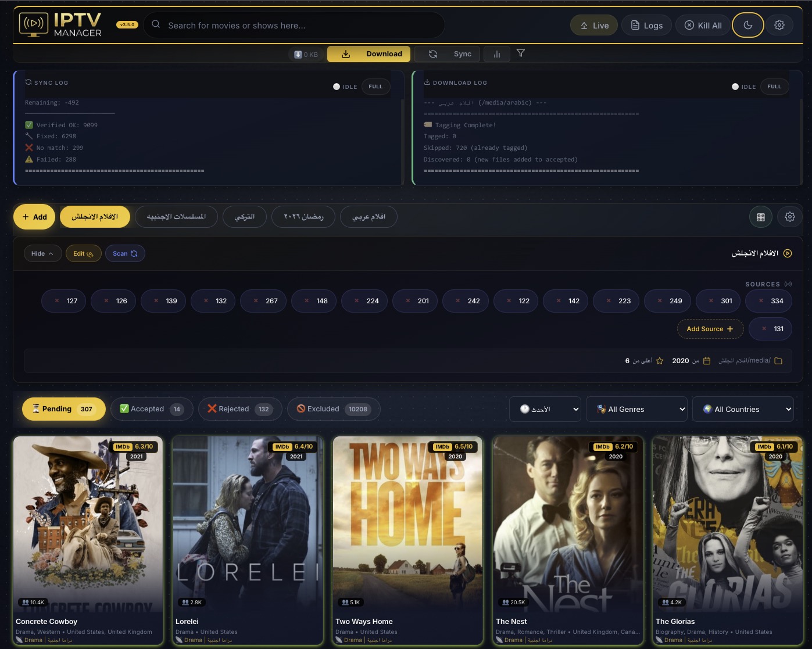Remove source 267
This screenshot has width=812, height=649.
pyautogui.click(x=256, y=301)
